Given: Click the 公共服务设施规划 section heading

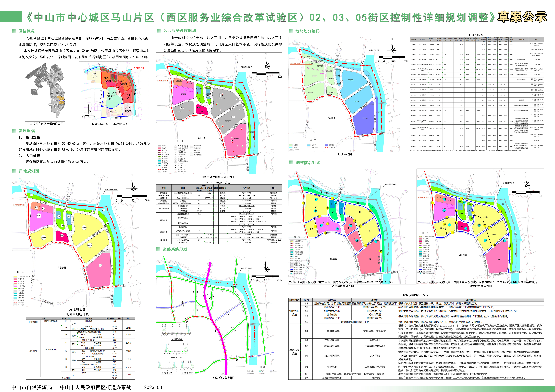Looking at the screenshot, I should point(180,31).
